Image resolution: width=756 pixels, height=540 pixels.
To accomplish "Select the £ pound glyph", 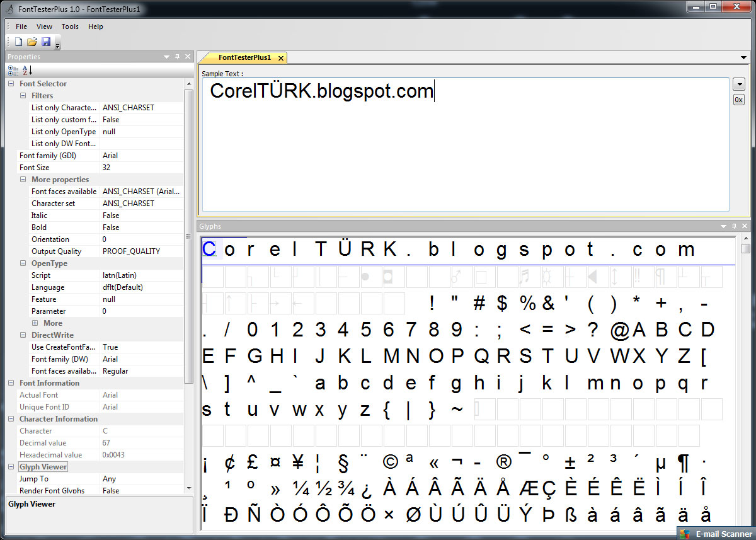I will tap(253, 462).
